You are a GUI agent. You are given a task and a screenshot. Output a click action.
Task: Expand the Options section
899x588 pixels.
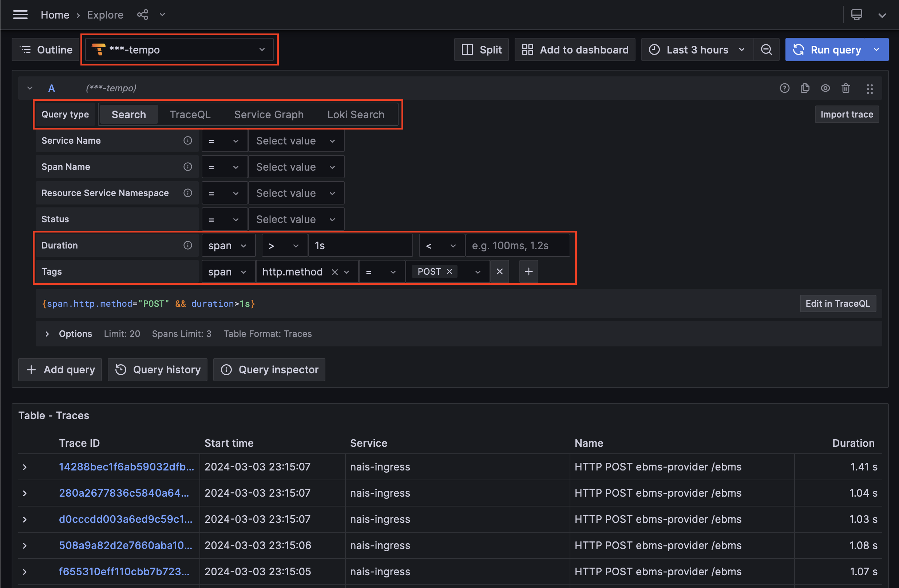[75, 333]
